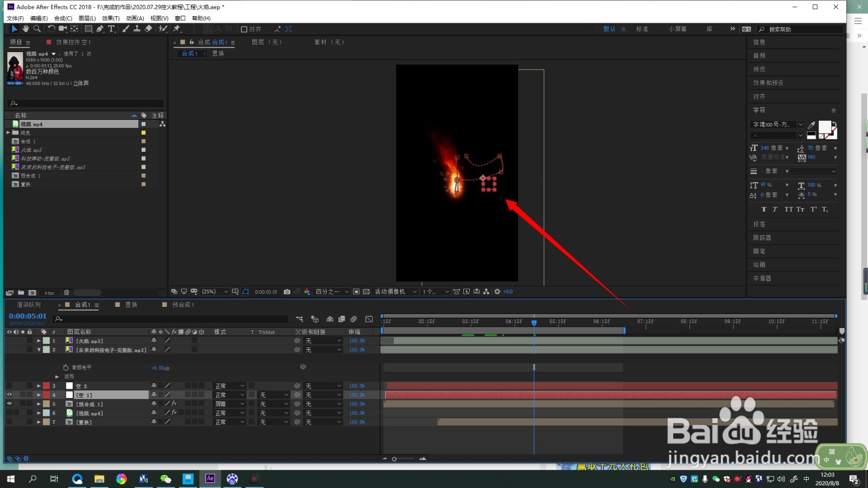The image size is (868, 488).
Task: Click the current timecode 0:00:05:01 in timeline
Action: coord(28,316)
